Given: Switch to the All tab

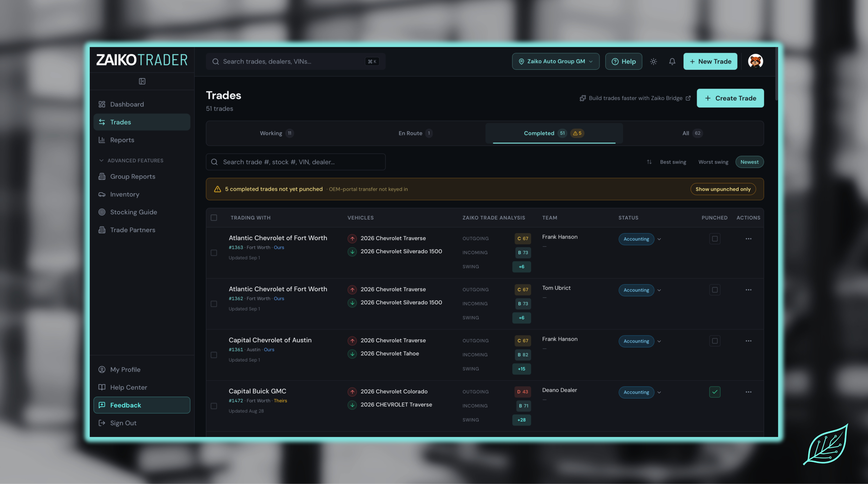Looking at the screenshot, I should [692, 133].
